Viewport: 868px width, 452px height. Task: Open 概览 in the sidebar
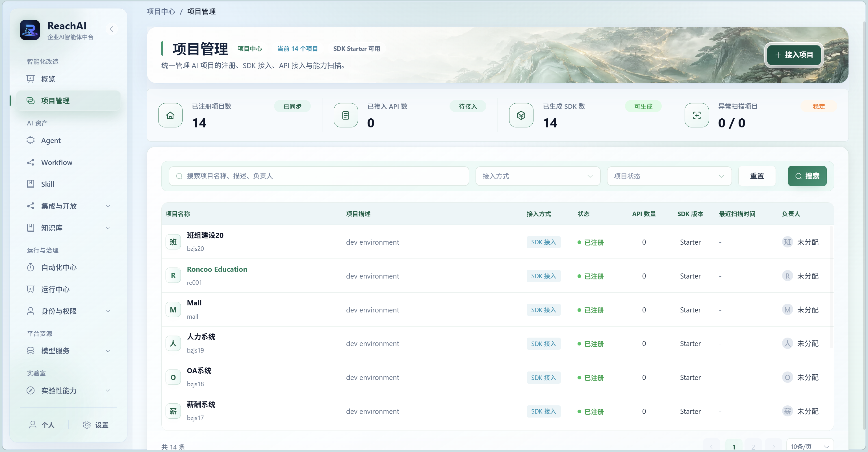pos(68,79)
